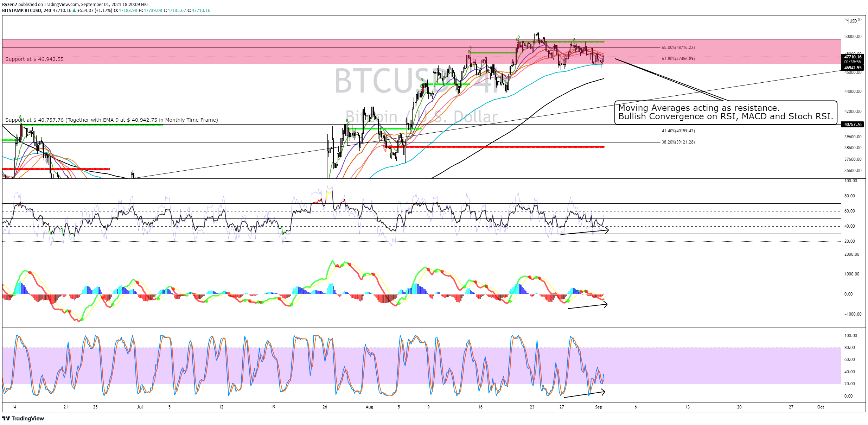
Task: Click the '9' date on time axis
Action: coord(428,407)
